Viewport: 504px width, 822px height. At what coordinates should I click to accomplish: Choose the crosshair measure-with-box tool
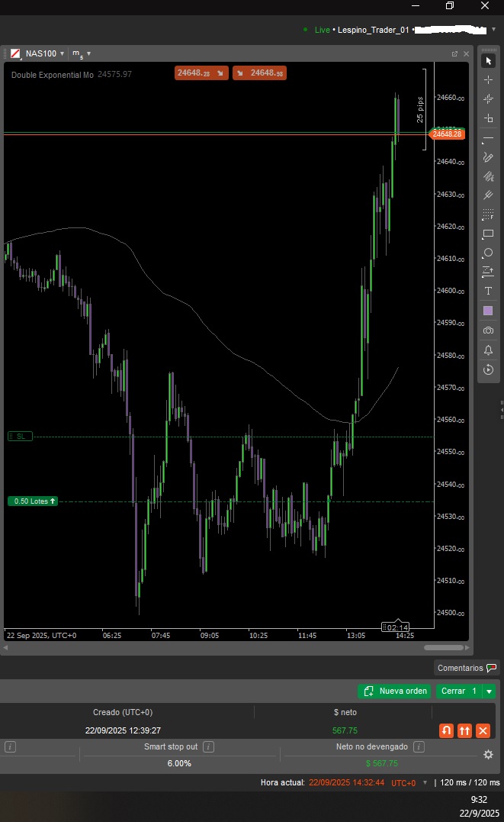pos(488,118)
